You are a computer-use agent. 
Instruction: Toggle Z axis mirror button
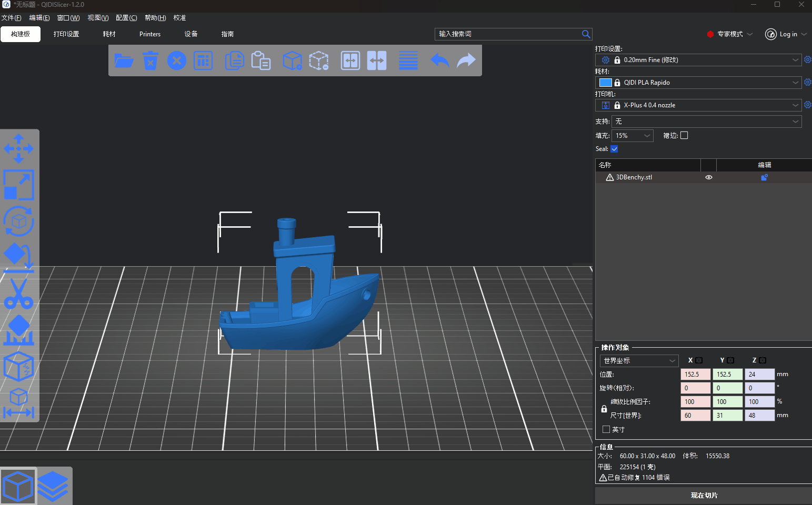pos(763,360)
